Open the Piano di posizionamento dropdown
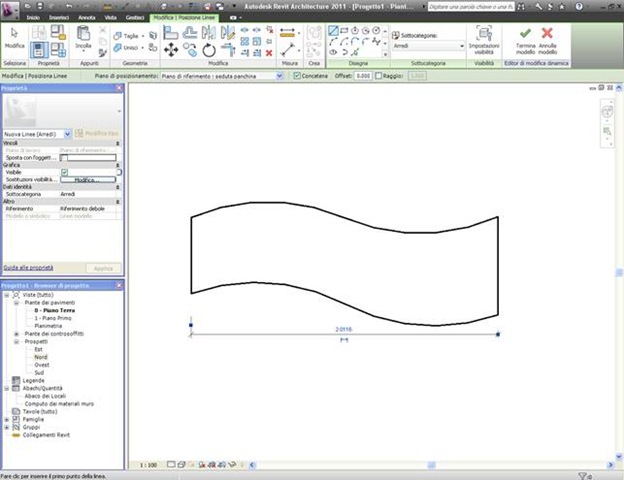The width and height of the screenshot is (624, 480). coord(222,76)
